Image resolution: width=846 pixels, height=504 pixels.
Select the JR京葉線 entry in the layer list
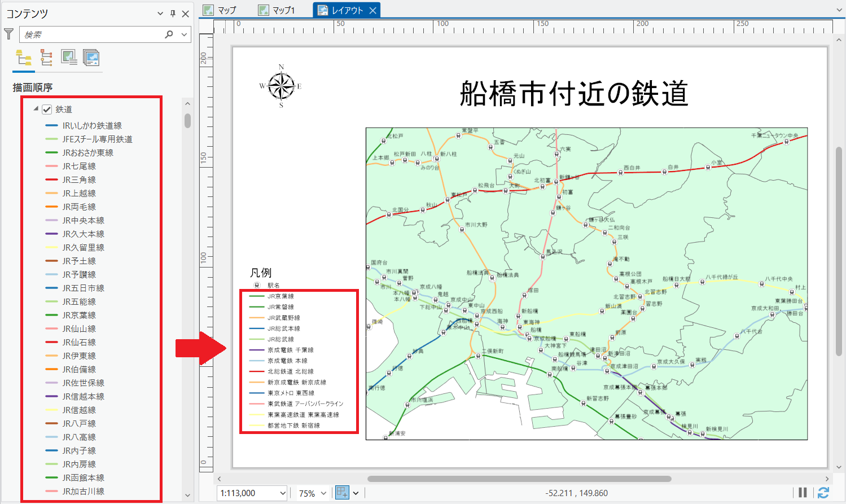tap(79, 315)
